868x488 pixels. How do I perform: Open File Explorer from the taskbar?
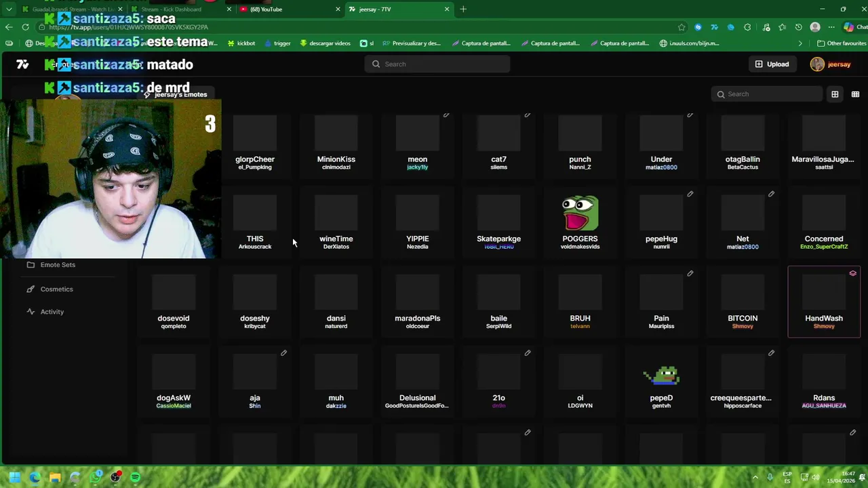tap(55, 477)
